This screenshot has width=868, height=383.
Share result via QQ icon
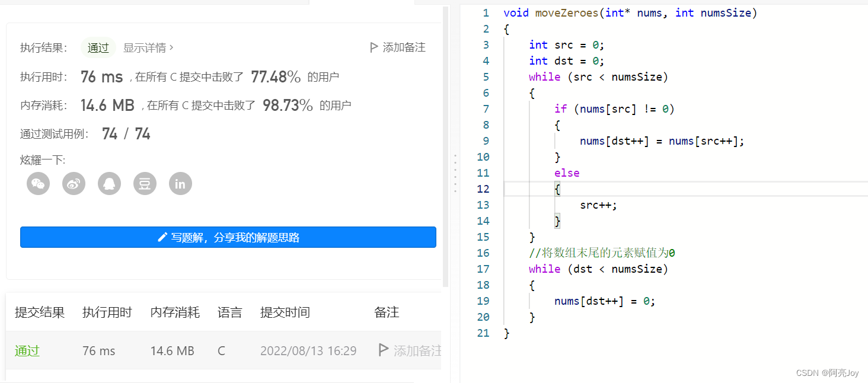click(x=109, y=184)
